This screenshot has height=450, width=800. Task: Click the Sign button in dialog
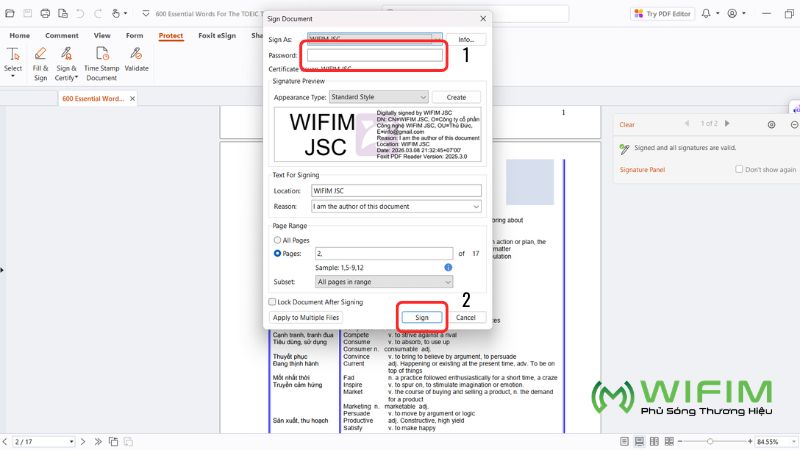pos(421,317)
